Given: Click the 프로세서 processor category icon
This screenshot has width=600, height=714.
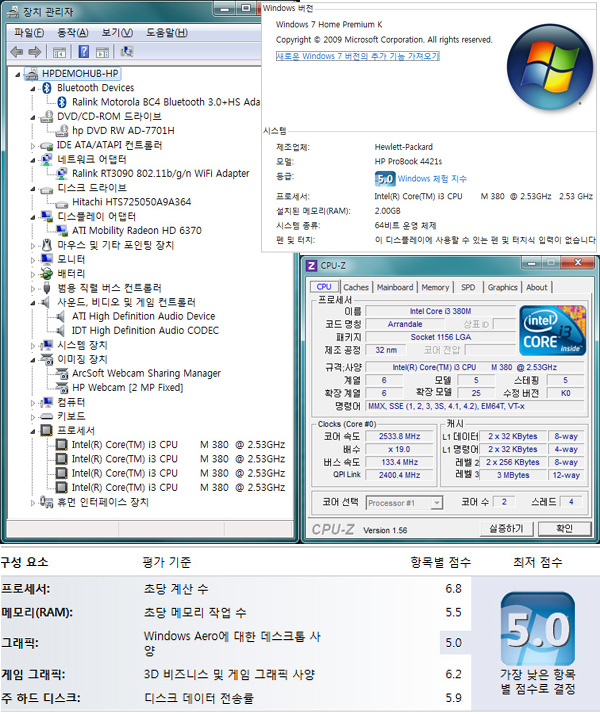Looking at the screenshot, I should pyautogui.click(x=46, y=430).
